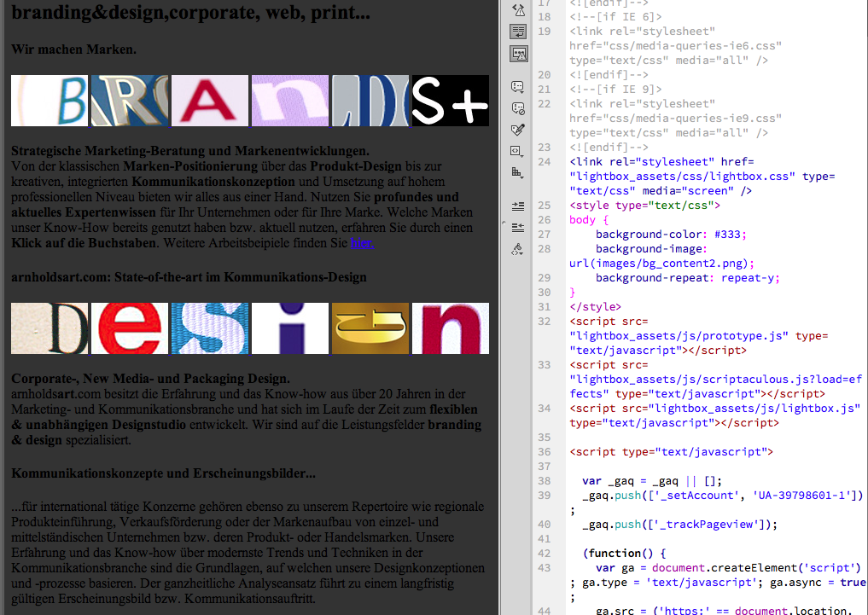Click the red letter e thumbnail
Image resolution: width=868 pixels, height=615 pixels.
click(x=130, y=328)
